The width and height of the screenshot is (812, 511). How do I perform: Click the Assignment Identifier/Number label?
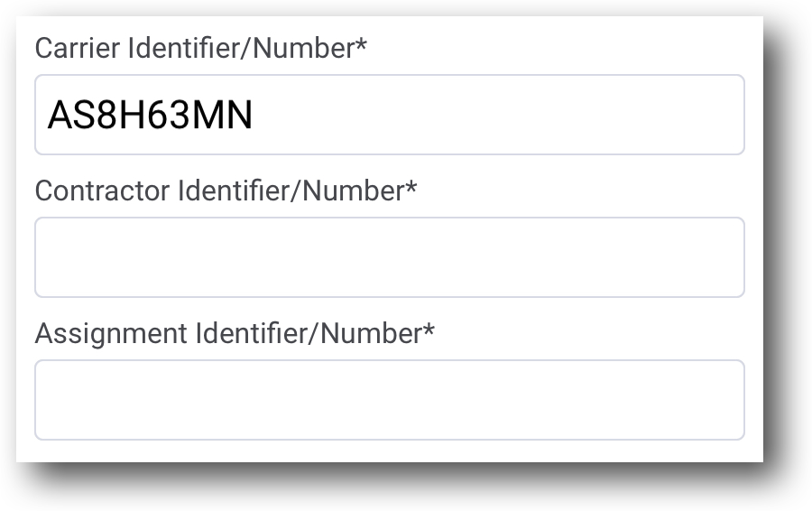click(234, 334)
